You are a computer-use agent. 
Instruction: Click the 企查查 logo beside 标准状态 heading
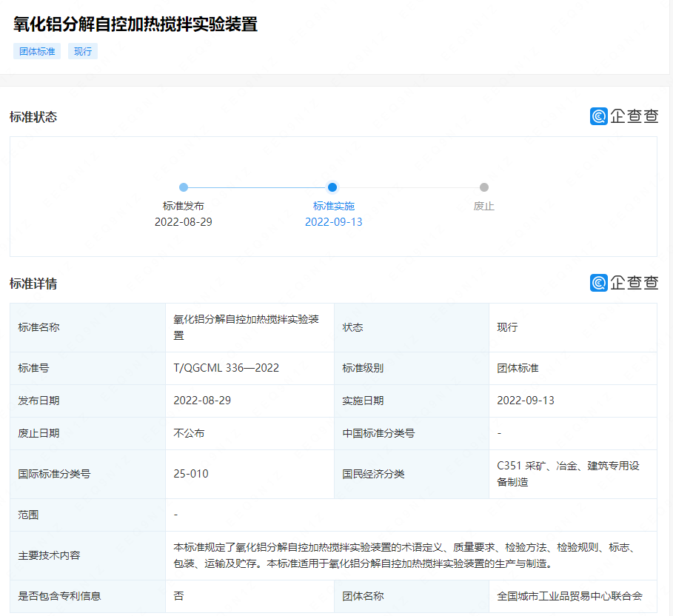pos(623,116)
